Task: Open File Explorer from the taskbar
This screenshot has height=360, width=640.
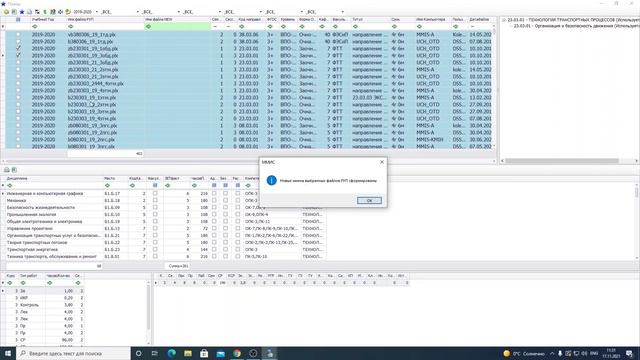Action: pyautogui.click(x=188, y=353)
